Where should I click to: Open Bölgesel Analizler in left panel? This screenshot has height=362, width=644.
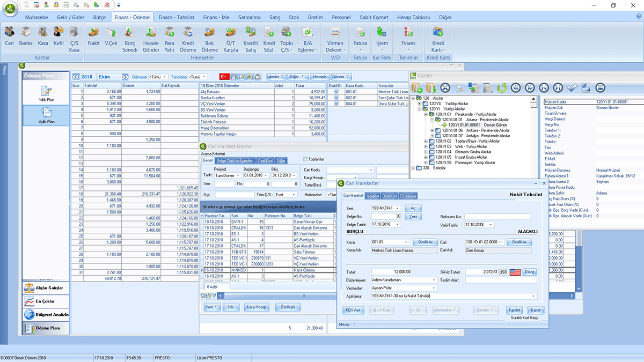coord(46,314)
